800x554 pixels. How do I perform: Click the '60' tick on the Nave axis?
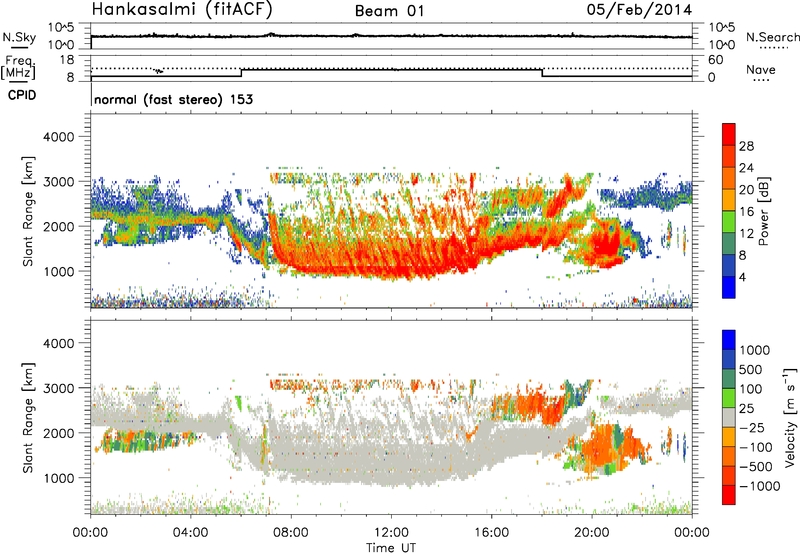(x=716, y=60)
